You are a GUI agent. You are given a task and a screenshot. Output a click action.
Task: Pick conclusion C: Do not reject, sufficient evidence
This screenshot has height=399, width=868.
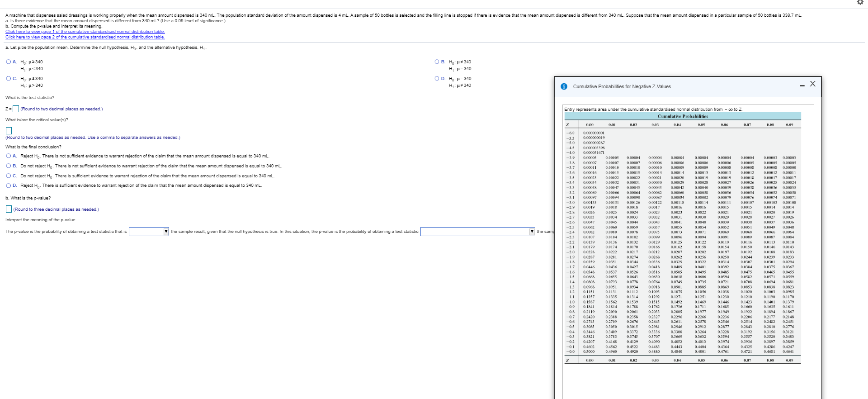click(x=9, y=176)
